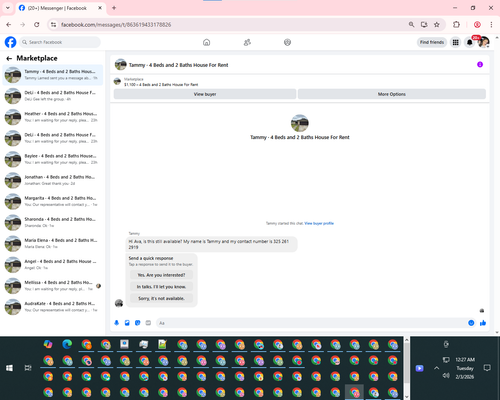The image size is (500, 400).
Task: Open Baylee conversation in the list
Action: [x=53, y=159]
